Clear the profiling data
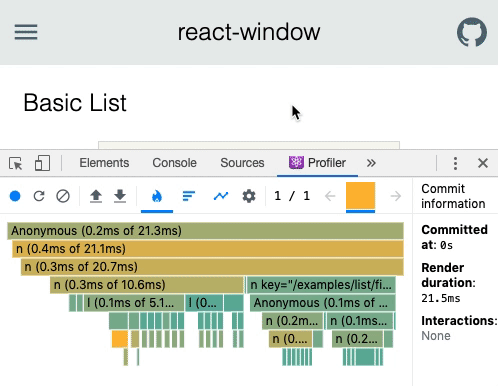The width and height of the screenshot is (498, 386). (x=63, y=196)
